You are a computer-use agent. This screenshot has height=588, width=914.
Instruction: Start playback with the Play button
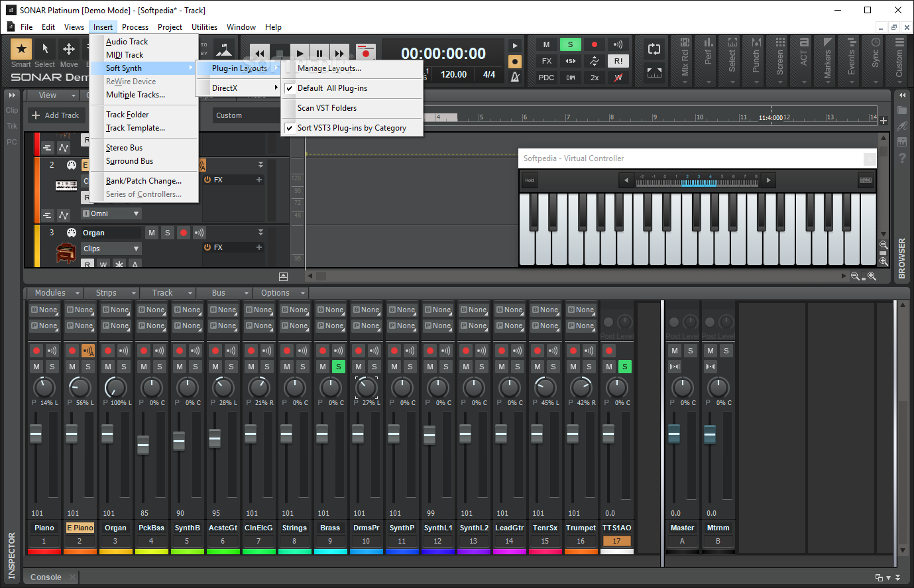[x=300, y=54]
